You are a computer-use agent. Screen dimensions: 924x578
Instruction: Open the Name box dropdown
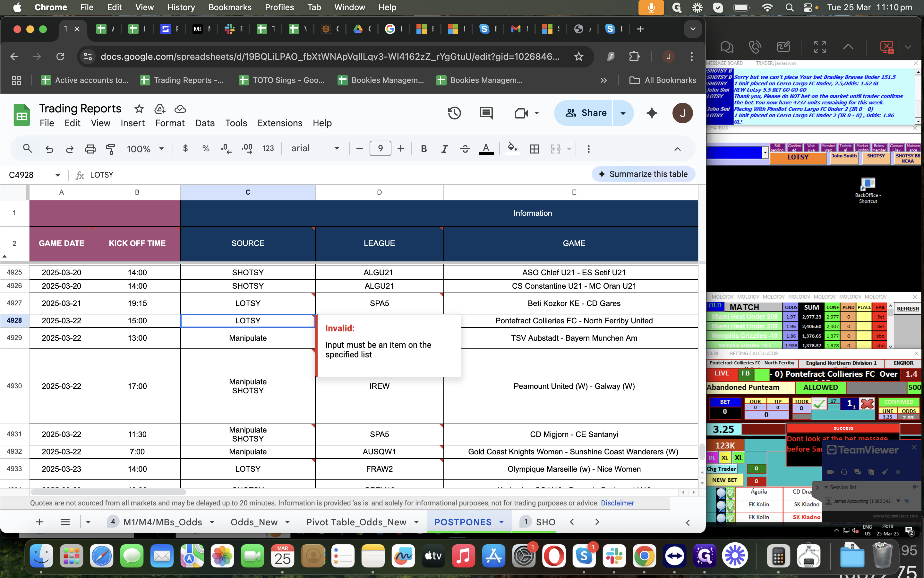point(58,175)
